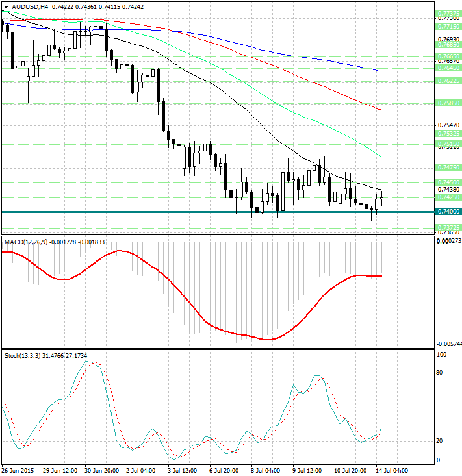The width and height of the screenshot is (462, 476).
Task: Click the 0.7425 current price label
Action: pos(448,197)
